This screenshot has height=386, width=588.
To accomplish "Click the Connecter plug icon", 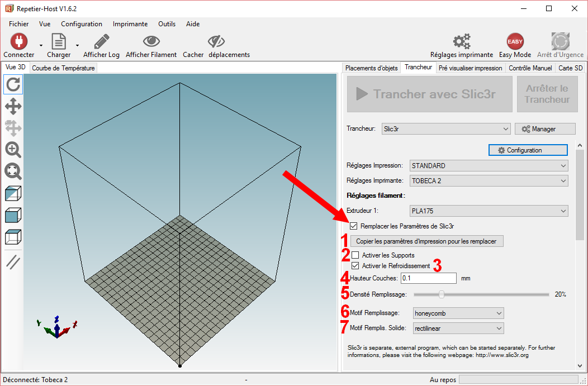I will pyautogui.click(x=18, y=42).
